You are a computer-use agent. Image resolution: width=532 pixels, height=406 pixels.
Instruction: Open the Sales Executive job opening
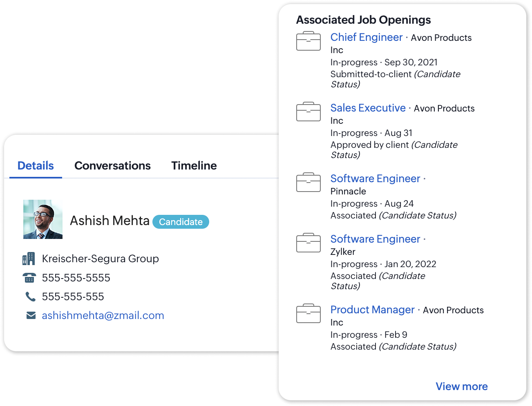point(368,108)
